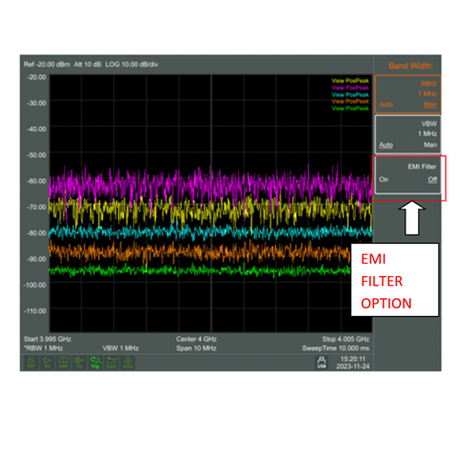Viewport: 476px width, 476px height.
Task: Click the 2023-11-24 date display
Action: [353, 367]
